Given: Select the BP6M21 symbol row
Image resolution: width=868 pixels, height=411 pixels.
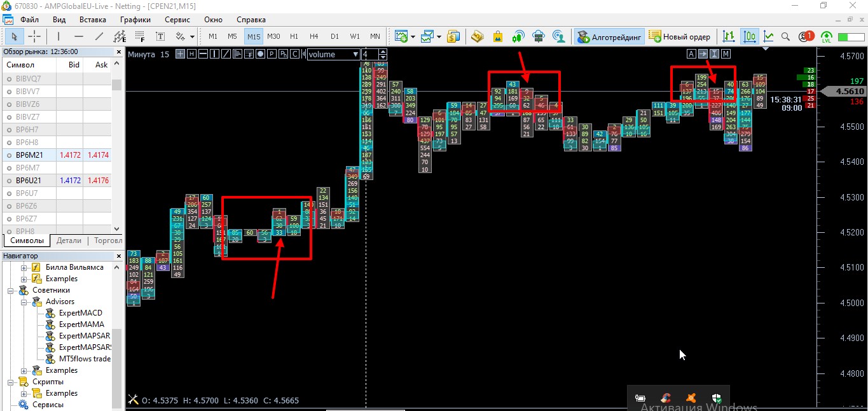Looking at the screenshot, I should click(57, 155).
